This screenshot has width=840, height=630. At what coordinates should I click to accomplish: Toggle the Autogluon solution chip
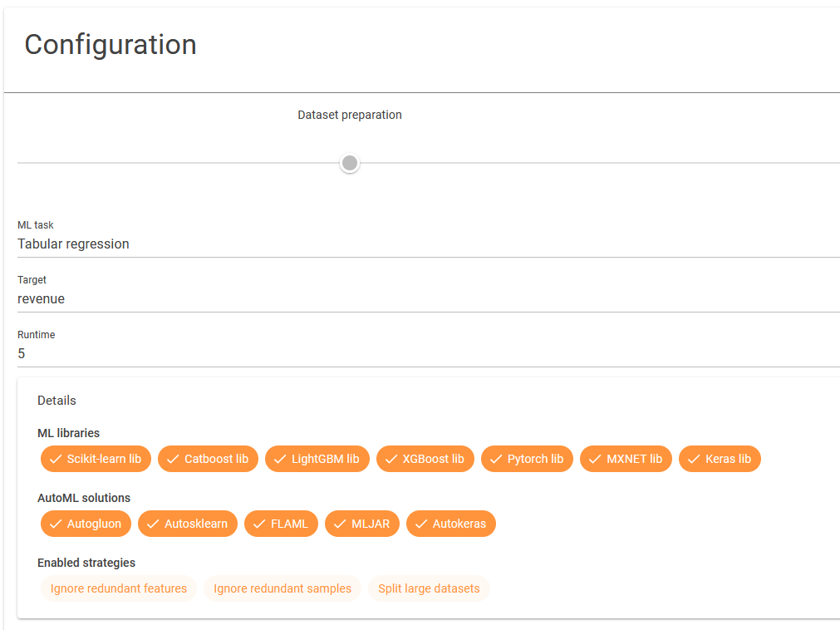coord(86,524)
